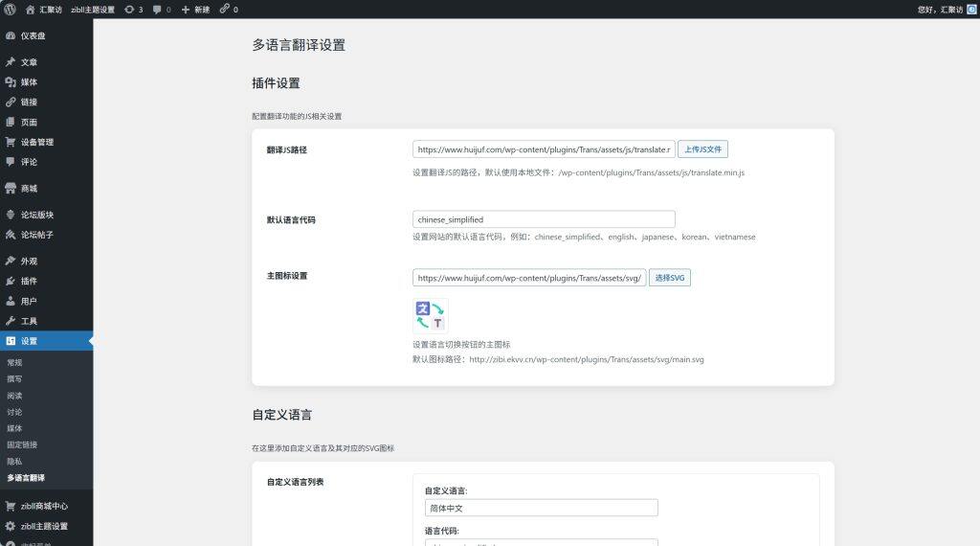Open 讨论 settings submenu item
980x546 pixels.
pyautogui.click(x=14, y=412)
